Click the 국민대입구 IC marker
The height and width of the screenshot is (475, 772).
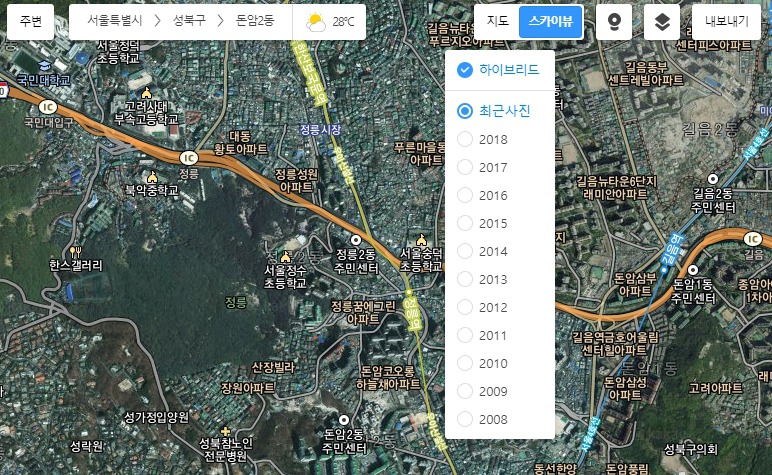pos(48,107)
